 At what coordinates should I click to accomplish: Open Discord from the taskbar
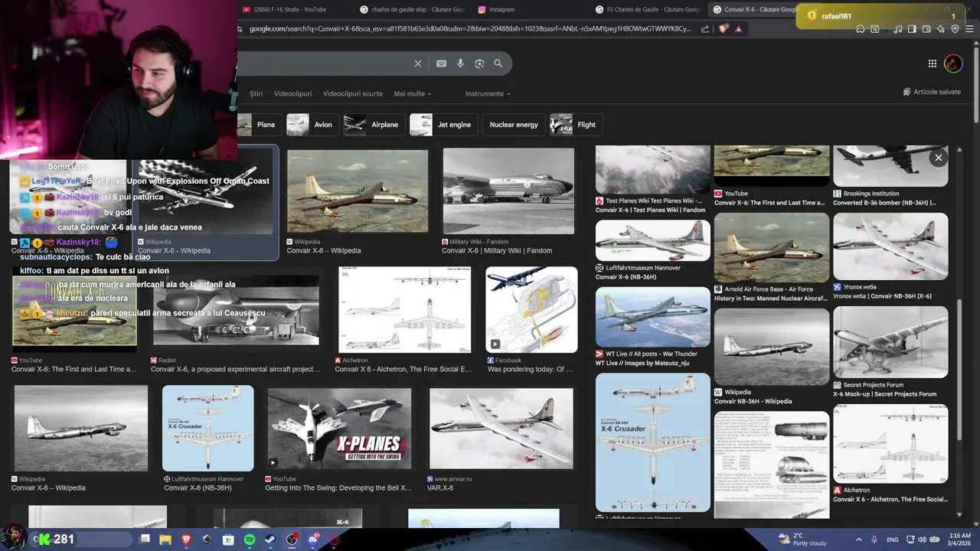[x=312, y=540]
